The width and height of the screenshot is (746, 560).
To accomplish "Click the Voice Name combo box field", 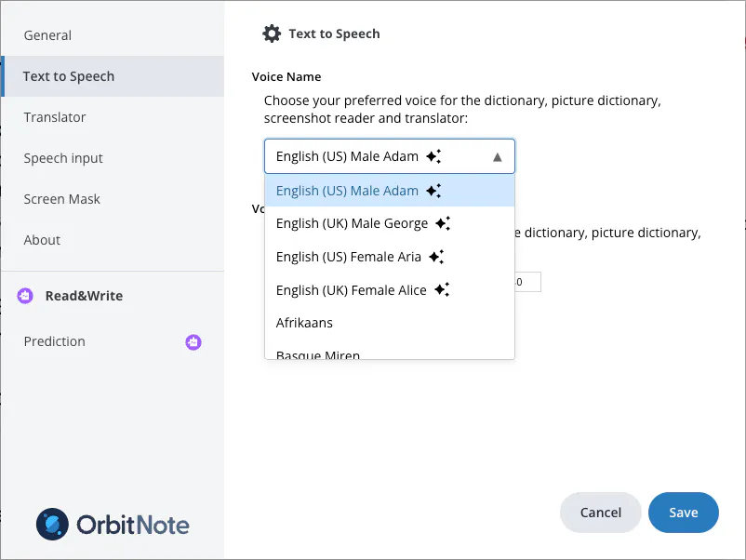I will pyautogui.click(x=390, y=156).
